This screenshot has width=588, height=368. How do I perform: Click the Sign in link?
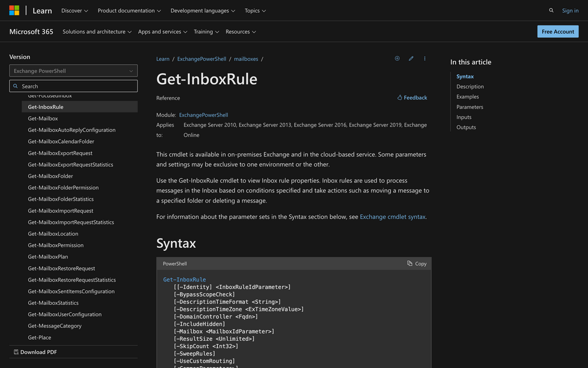[x=570, y=11]
